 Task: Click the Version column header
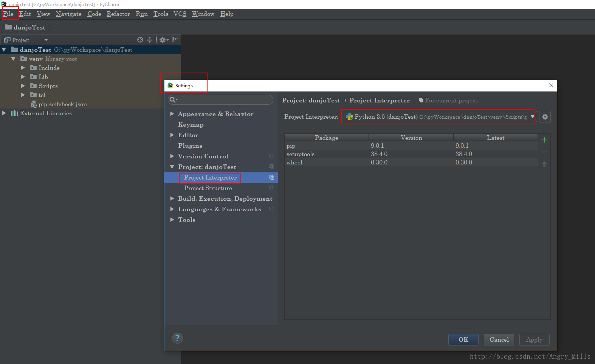coord(411,138)
